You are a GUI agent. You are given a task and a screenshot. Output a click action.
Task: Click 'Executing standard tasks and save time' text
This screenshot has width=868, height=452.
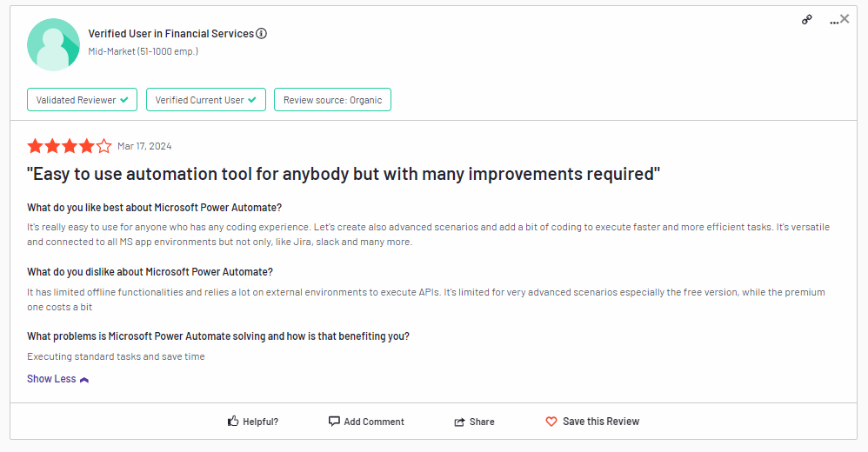coord(116,357)
